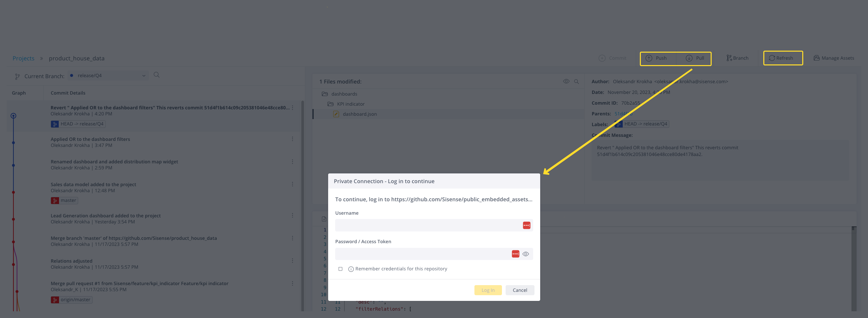Click password manager icon in Username field
The width and height of the screenshot is (868, 318).
[x=526, y=225]
